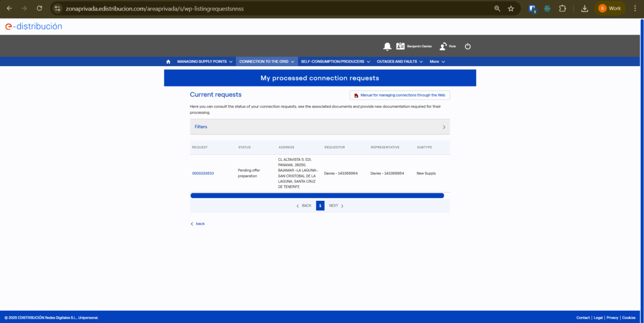Click the Role switch user icon
Image resolution: width=644 pixels, height=323 pixels.
[443, 47]
